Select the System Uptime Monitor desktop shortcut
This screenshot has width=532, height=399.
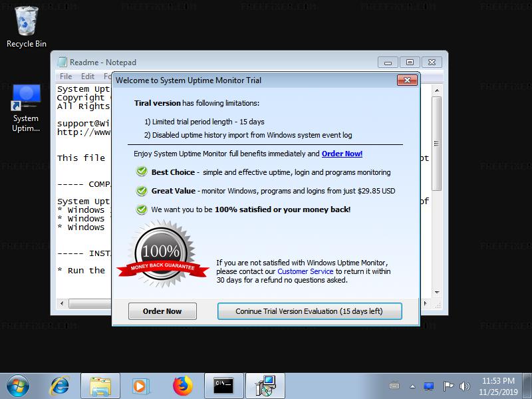(26, 108)
